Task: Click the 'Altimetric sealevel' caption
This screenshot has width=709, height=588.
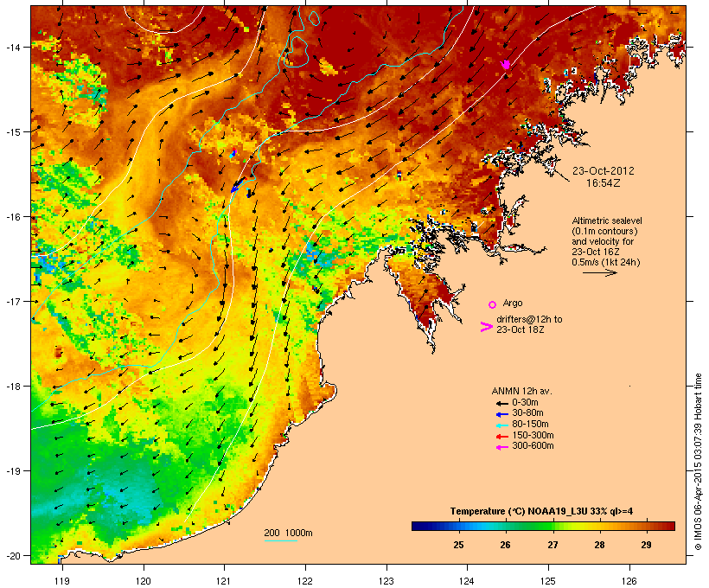Action: click(607, 220)
